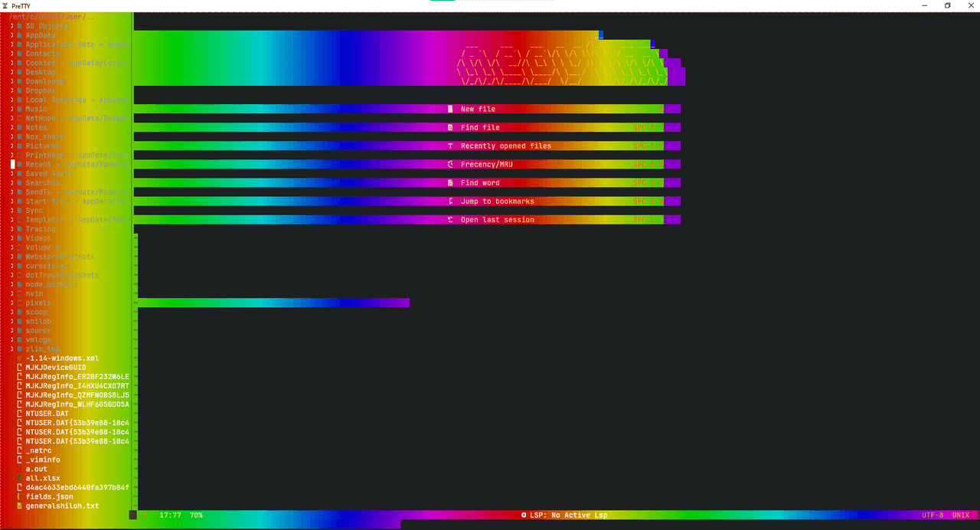Image resolution: width=980 pixels, height=530 pixels.
Task: Click the Frecency/MRU clock icon
Action: click(450, 164)
